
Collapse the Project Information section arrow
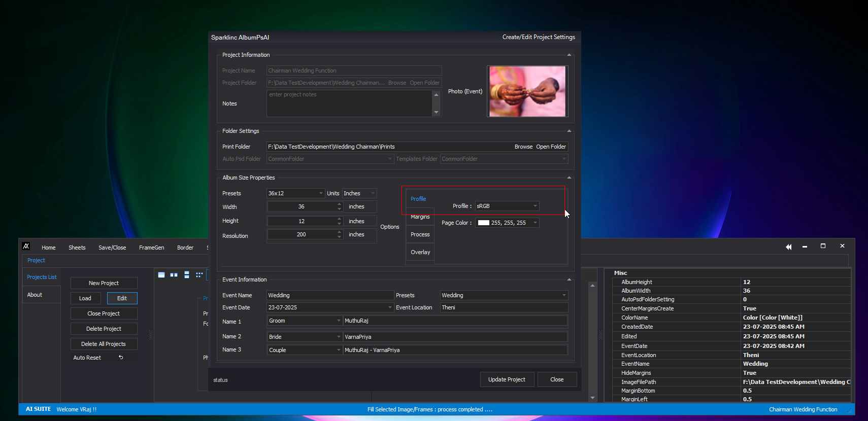pyautogui.click(x=569, y=55)
